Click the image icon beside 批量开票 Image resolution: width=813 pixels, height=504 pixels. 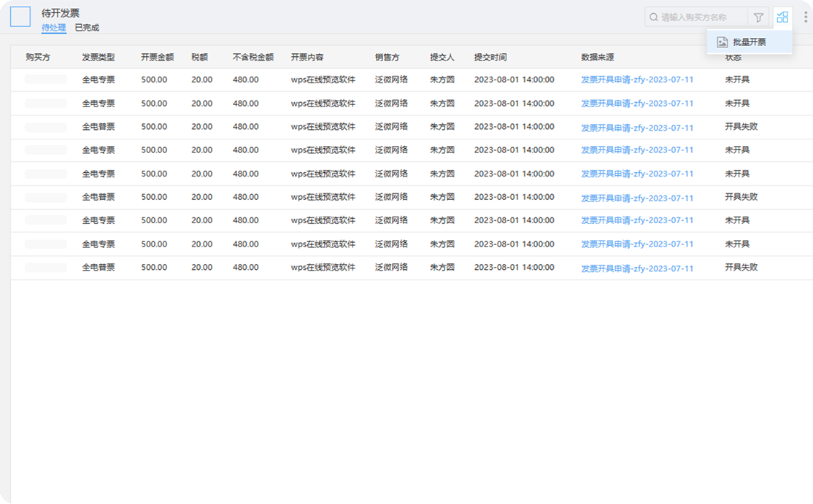pyautogui.click(x=722, y=42)
